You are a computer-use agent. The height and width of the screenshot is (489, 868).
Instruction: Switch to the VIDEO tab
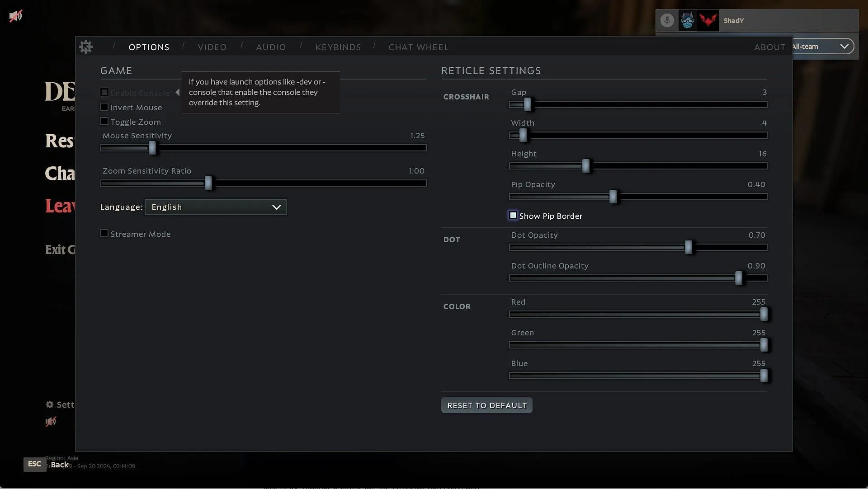coord(213,47)
